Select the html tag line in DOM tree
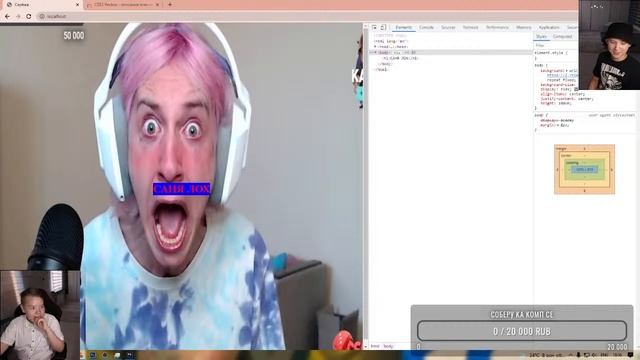640x360 pixels. coord(391,41)
